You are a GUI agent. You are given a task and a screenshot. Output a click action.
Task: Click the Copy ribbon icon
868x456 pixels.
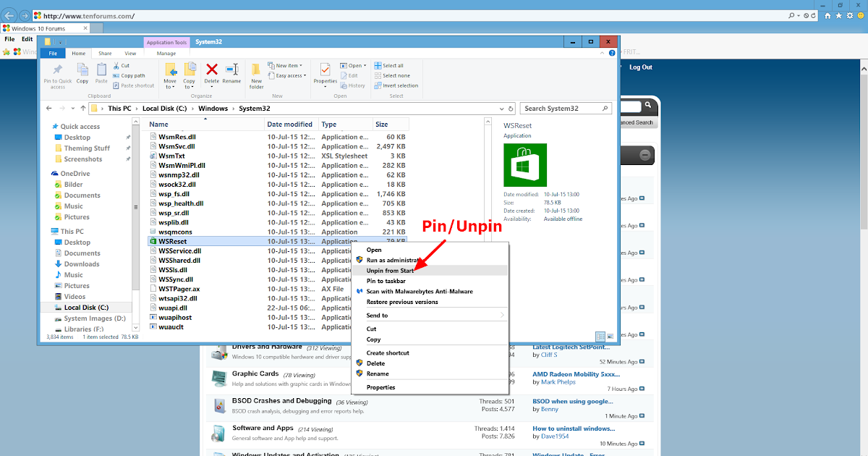coord(82,69)
